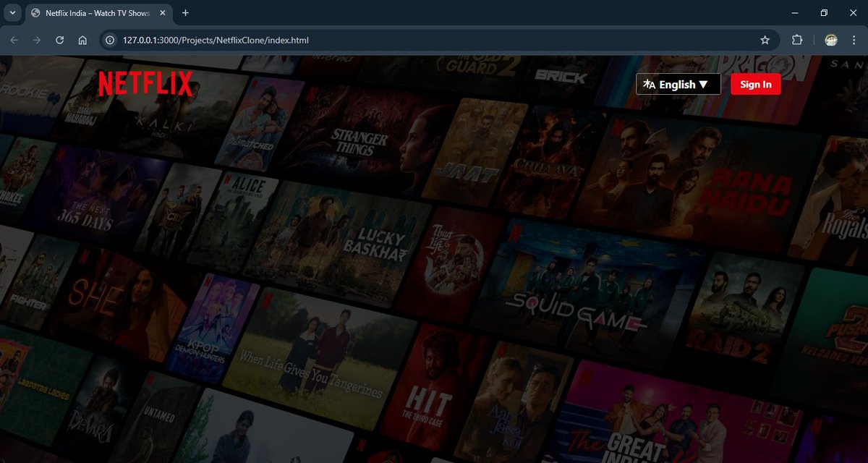Click the Jaat poster

(x=474, y=152)
